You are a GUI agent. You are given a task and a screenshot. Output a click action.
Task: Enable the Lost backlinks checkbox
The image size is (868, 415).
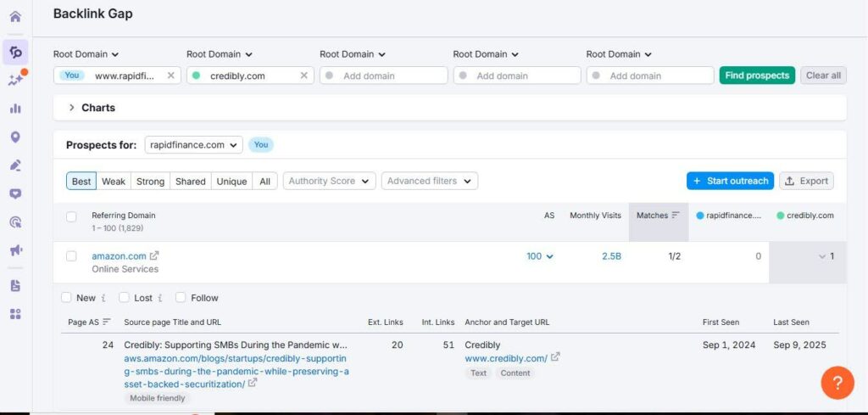[x=124, y=298]
